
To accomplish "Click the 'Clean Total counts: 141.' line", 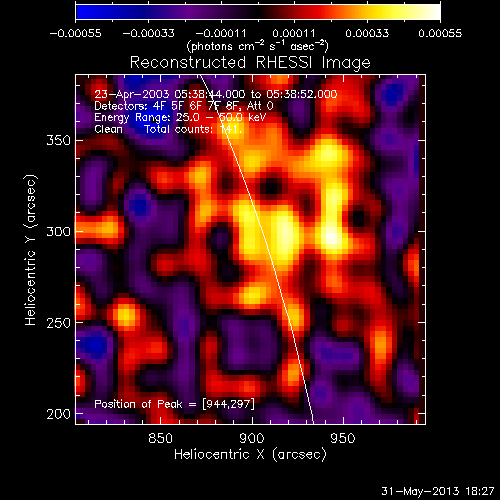I will [x=168, y=129].
